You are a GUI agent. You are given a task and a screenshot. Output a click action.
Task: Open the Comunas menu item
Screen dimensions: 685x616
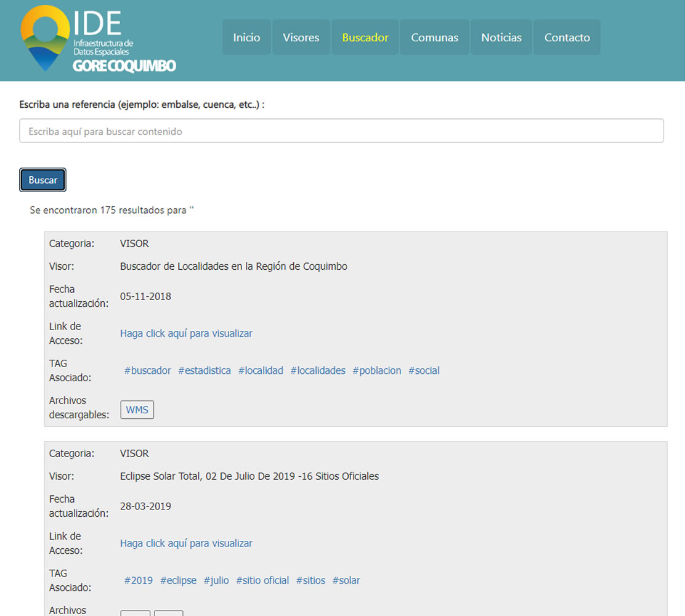[435, 38]
